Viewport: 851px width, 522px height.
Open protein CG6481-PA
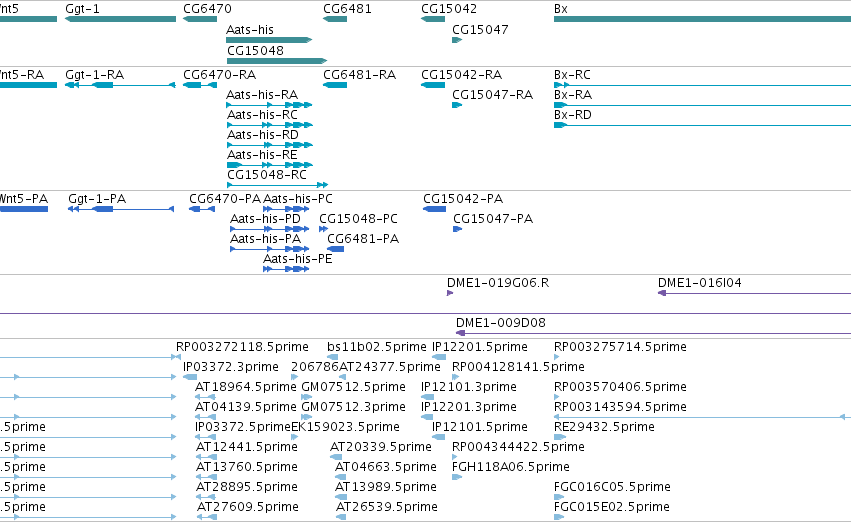point(363,239)
